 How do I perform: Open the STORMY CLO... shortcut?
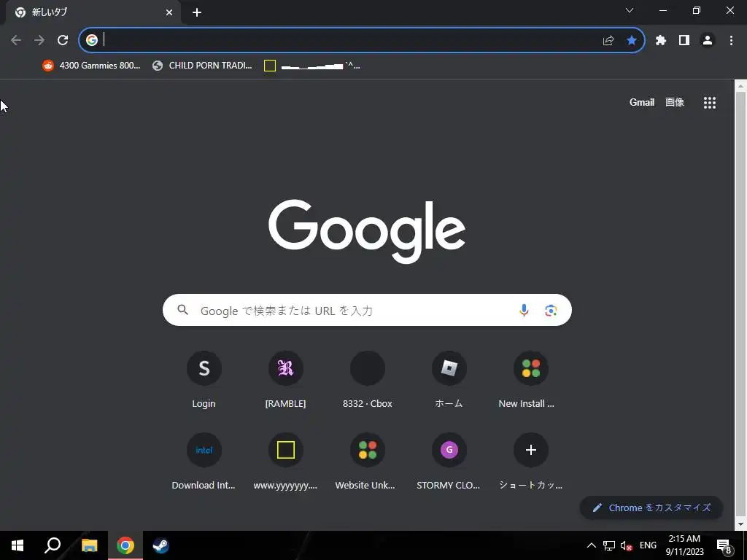(449, 462)
